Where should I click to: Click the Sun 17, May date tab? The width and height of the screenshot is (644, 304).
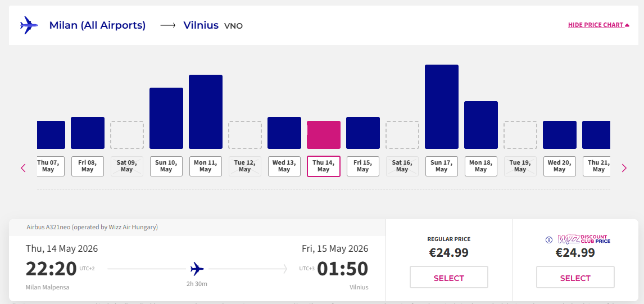(442, 166)
